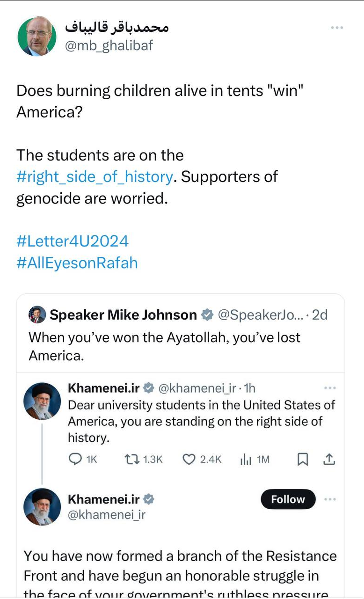Open the #AllEyesonRafah hashtag

click(x=77, y=263)
